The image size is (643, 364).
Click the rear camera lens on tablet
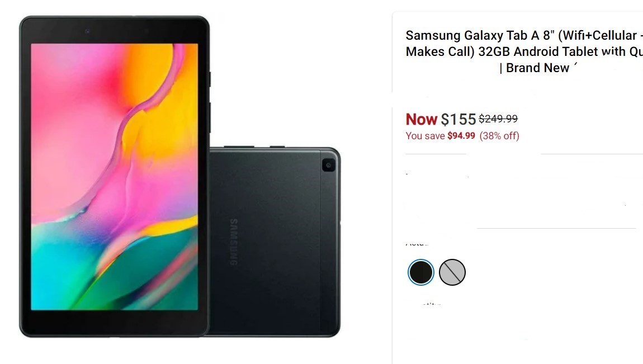tap(328, 165)
